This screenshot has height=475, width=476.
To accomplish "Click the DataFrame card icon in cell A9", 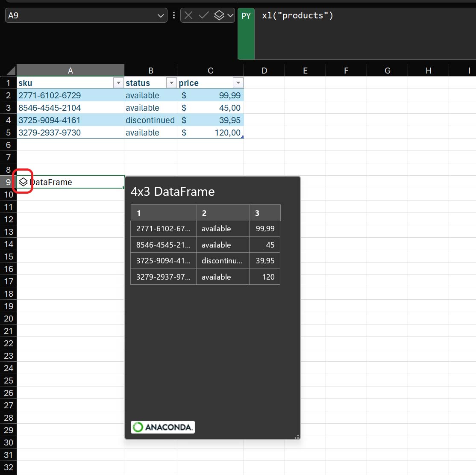I will coord(24,181).
